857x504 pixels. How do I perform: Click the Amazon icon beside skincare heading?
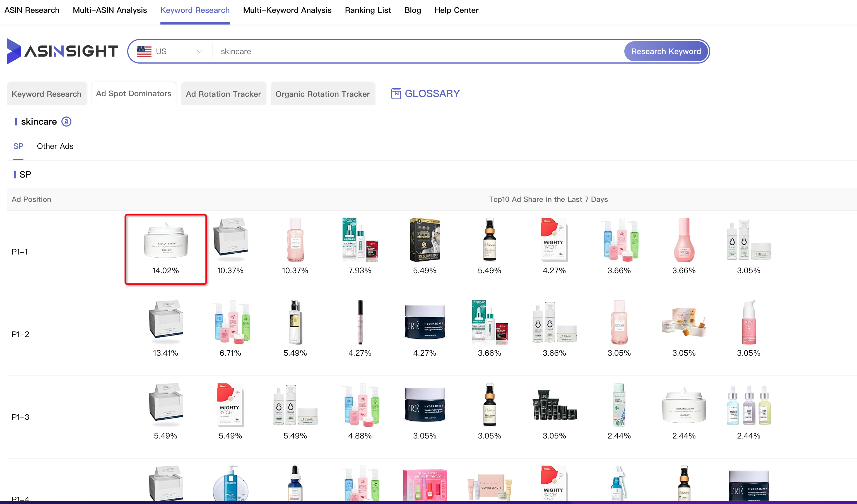pos(66,121)
